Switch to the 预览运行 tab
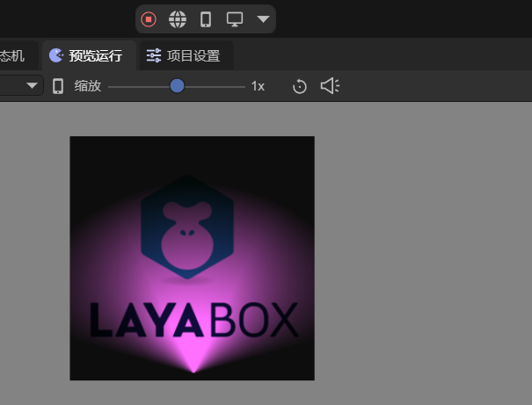Viewport: 532px width, 405px height. pos(86,56)
